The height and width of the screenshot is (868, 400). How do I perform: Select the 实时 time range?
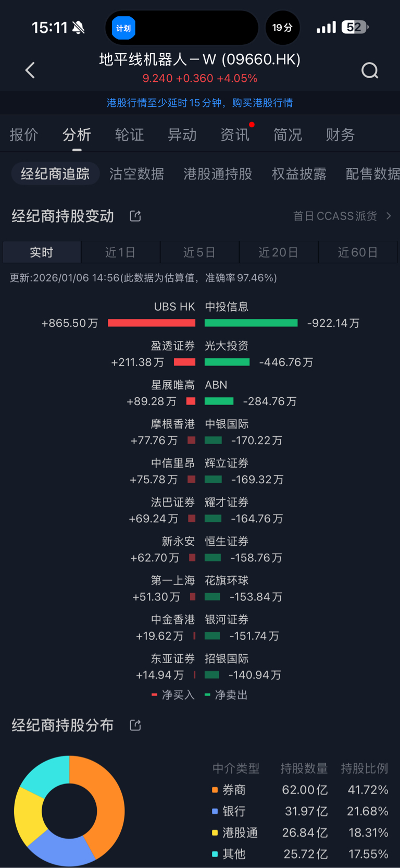[x=42, y=252]
